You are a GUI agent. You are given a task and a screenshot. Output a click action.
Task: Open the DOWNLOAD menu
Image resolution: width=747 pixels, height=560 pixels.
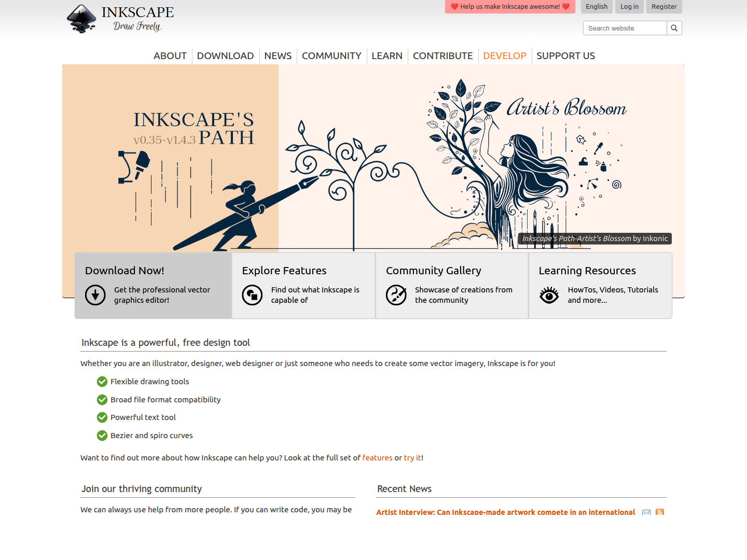click(x=225, y=56)
